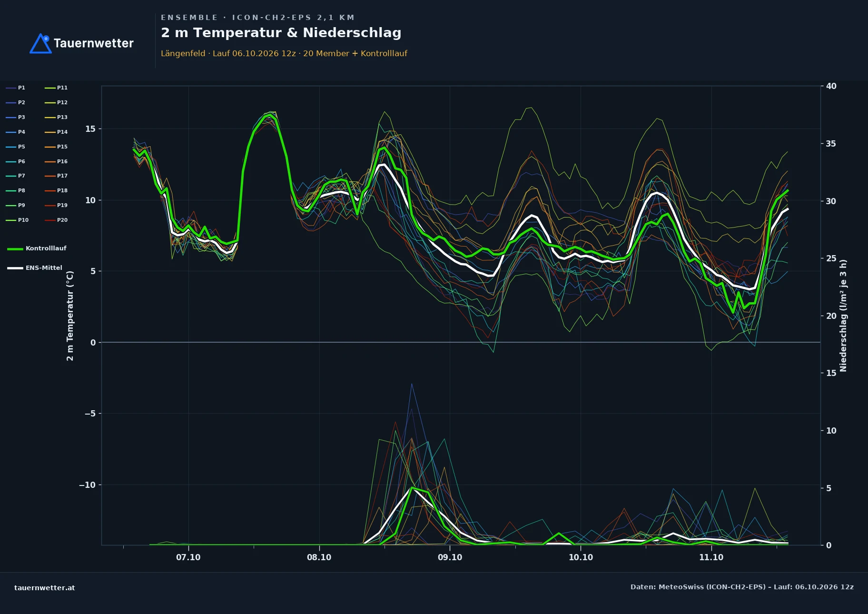Select legend entry P15
Viewport: 868px width, 614px height.
point(56,147)
